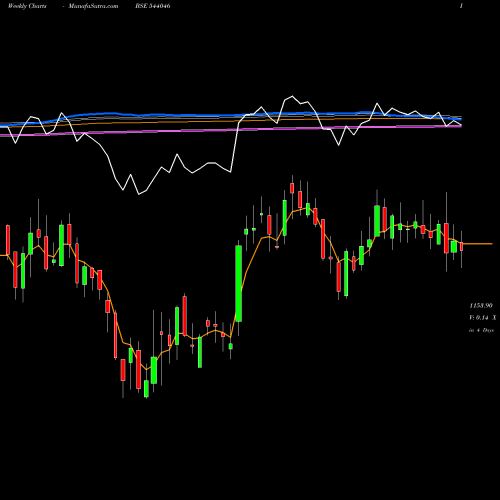
Task: Click the price value 1153.90
Action: click(481, 305)
